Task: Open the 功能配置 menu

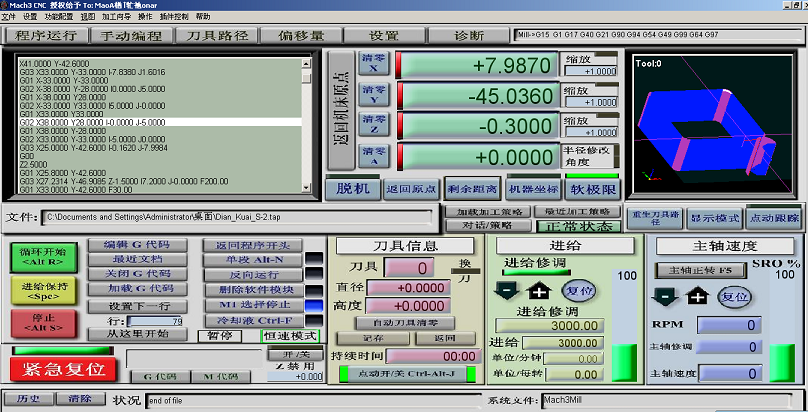Action: point(58,16)
